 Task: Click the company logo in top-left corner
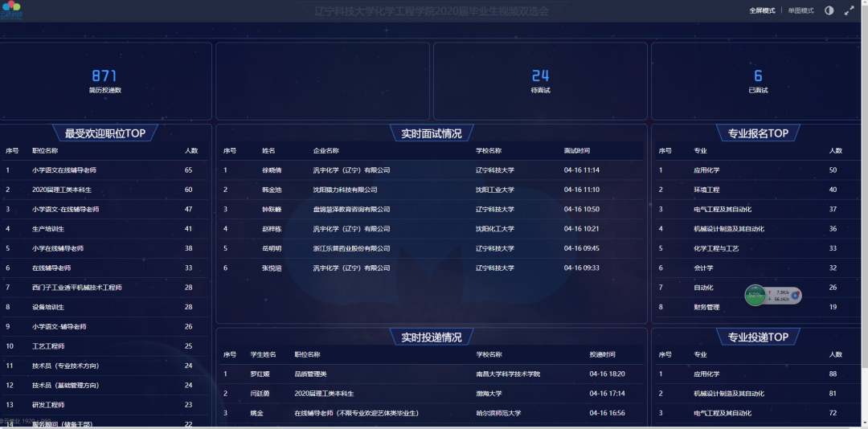(12, 10)
